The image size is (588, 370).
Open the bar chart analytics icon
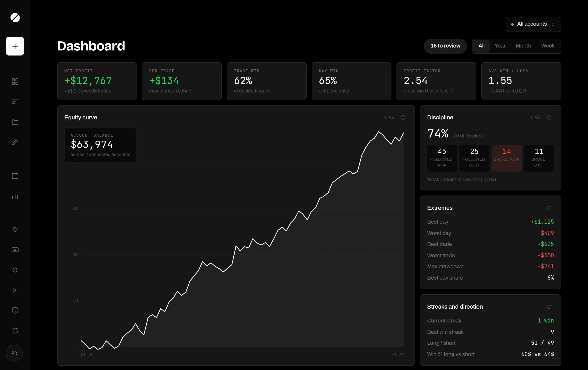pyautogui.click(x=15, y=196)
